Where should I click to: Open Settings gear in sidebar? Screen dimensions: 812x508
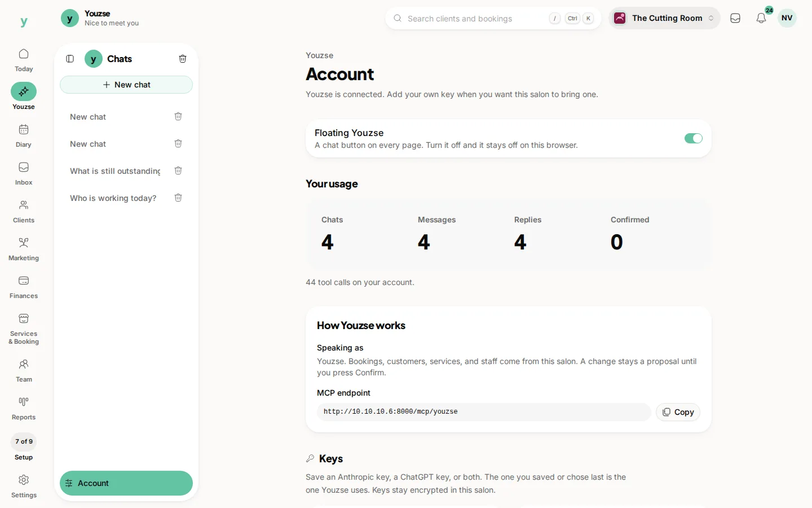coord(24,480)
